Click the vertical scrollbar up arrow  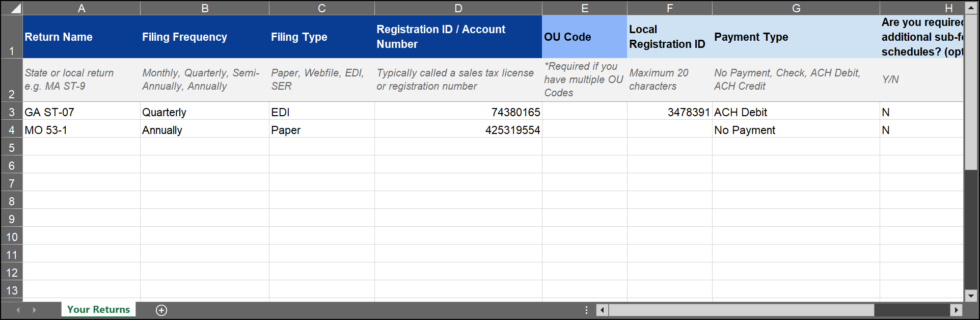pos(971,8)
